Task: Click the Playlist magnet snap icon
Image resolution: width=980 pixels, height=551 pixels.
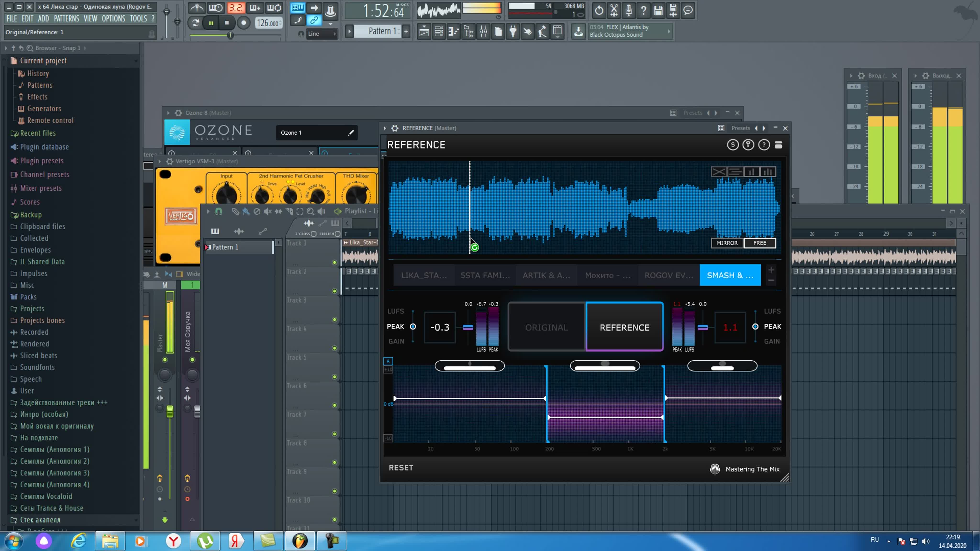Action: (x=218, y=211)
